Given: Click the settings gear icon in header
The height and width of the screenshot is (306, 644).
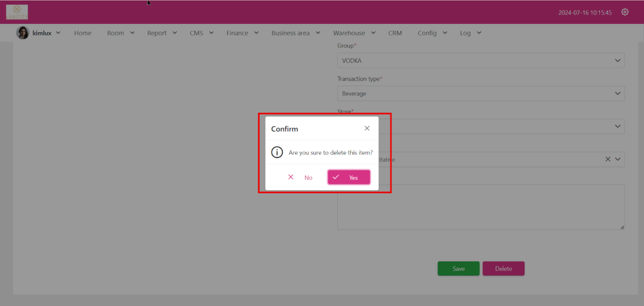Looking at the screenshot, I should (x=625, y=12).
